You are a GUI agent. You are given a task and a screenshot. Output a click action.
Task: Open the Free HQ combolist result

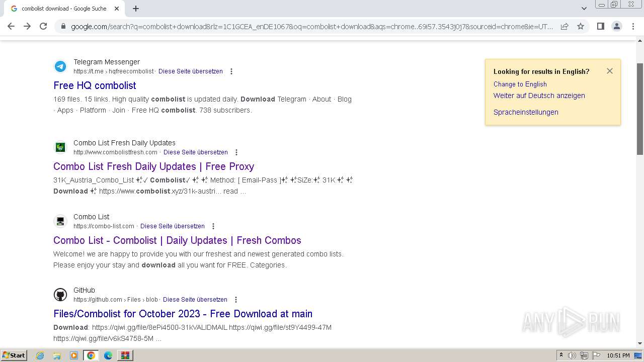[95, 85]
